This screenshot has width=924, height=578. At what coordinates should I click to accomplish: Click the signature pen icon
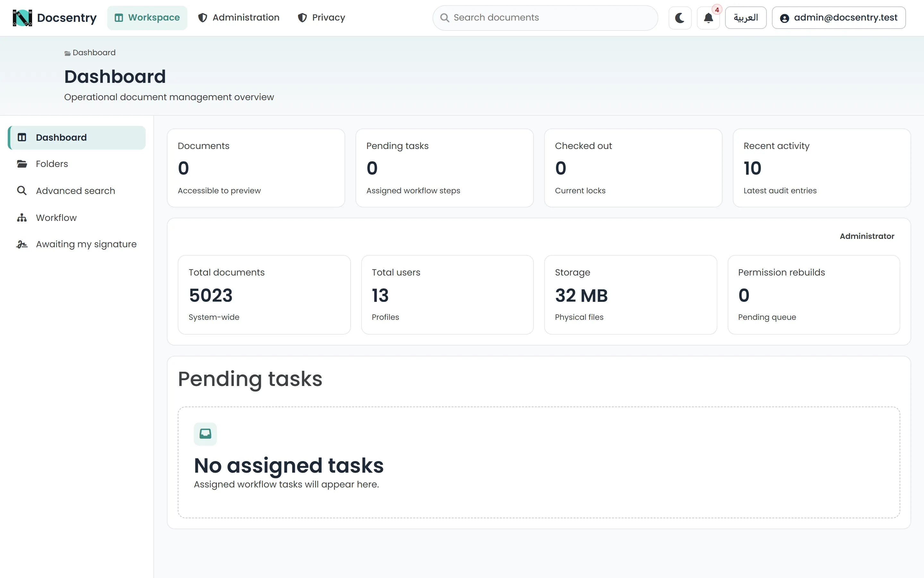click(x=22, y=244)
